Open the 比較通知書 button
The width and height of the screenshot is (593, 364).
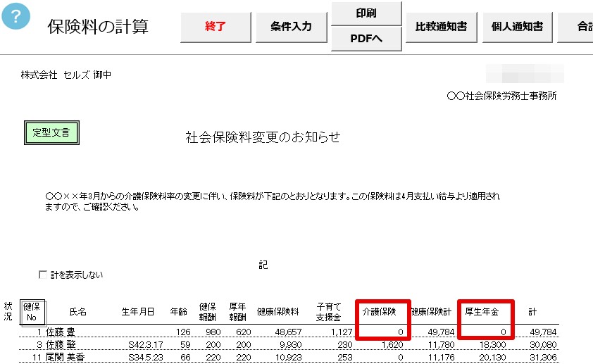pyautogui.click(x=442, y=27)
